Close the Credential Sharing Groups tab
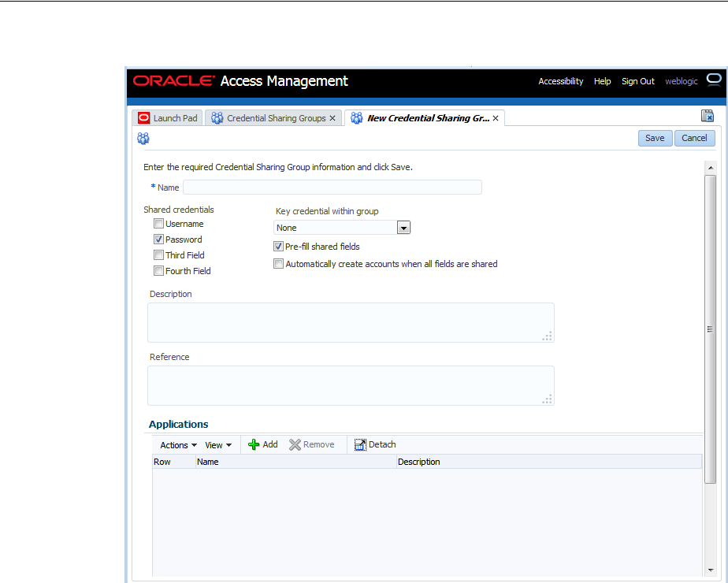This screenshot has height=583, width=728. click(332, 118)
